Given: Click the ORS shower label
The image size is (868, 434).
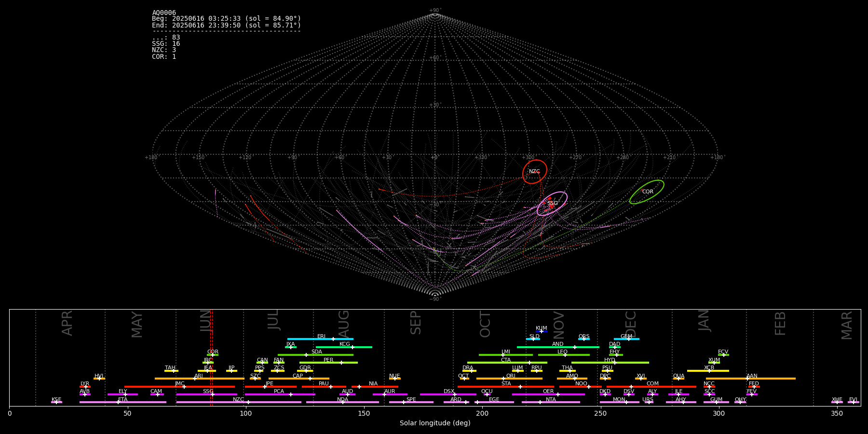Looking at the screenshot, I should pos(584,337).
